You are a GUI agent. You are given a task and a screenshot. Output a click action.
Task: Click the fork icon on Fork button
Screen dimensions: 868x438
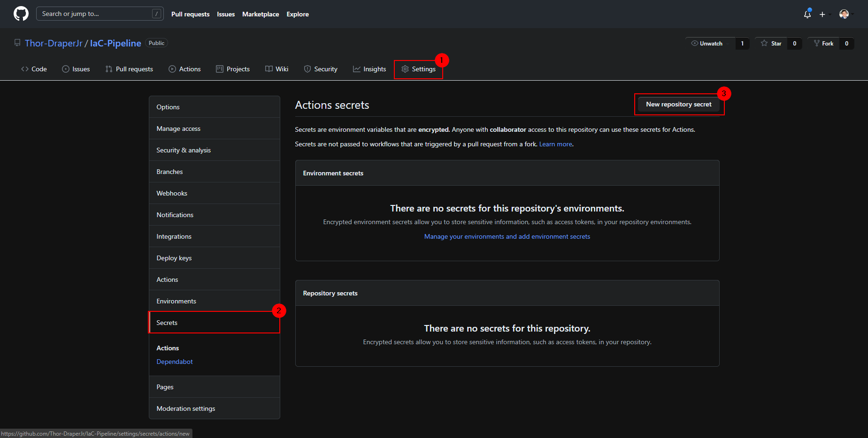pyautogui.click(x=817, y=43)
